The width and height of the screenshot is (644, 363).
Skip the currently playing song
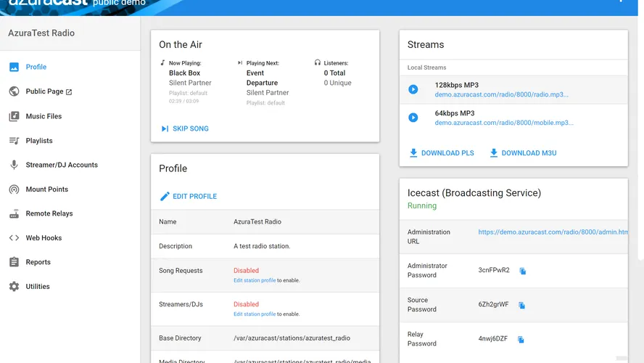[x=185, y=129]
